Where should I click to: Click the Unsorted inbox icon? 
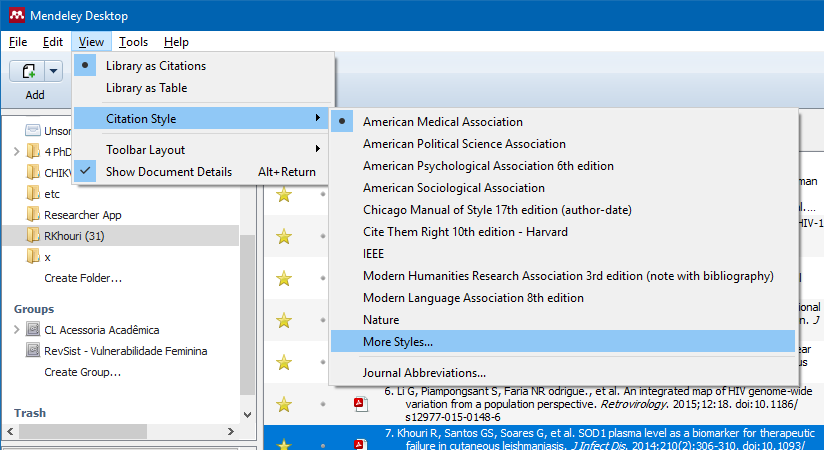point(33,130)
